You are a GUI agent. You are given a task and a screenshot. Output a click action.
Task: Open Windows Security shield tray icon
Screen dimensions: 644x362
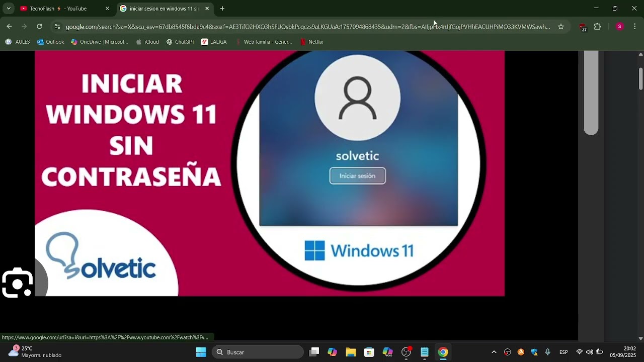(534, 352)
